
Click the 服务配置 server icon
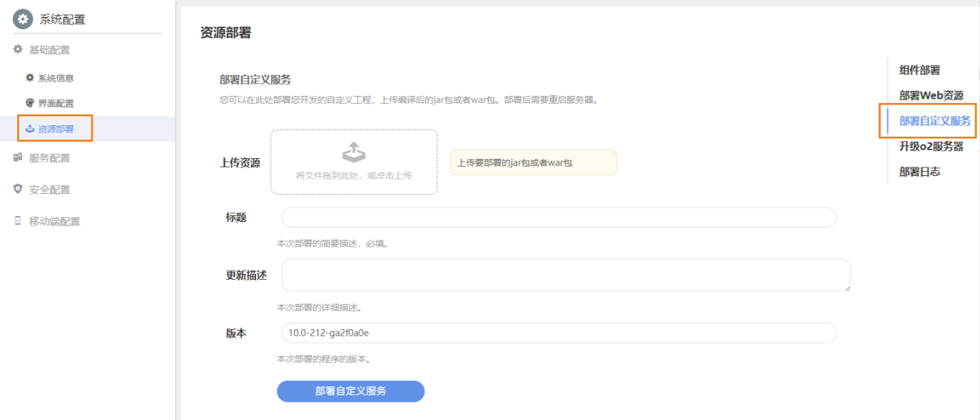18,158
